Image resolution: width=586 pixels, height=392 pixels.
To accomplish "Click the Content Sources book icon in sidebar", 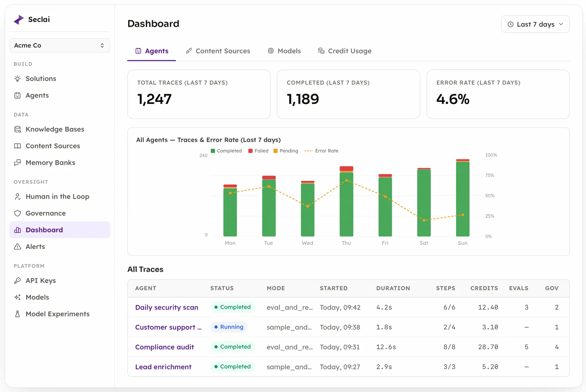I will tap(17, 146).
